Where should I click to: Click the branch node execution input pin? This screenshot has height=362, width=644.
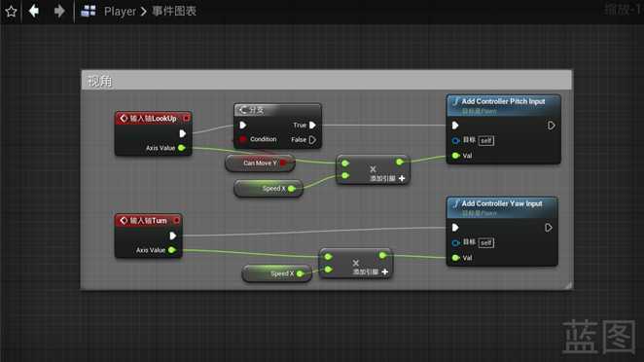[243, 125]
